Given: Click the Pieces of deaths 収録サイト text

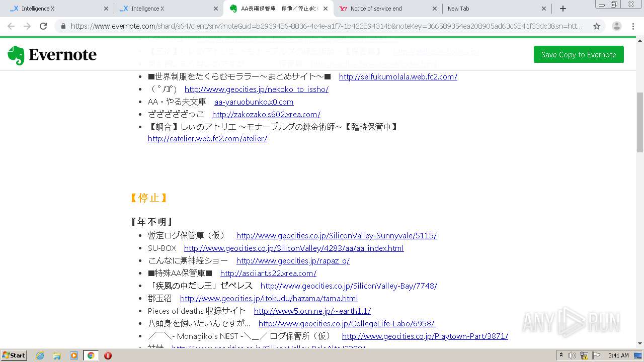Looking at the screenshot, I should [x=197, y=311].
